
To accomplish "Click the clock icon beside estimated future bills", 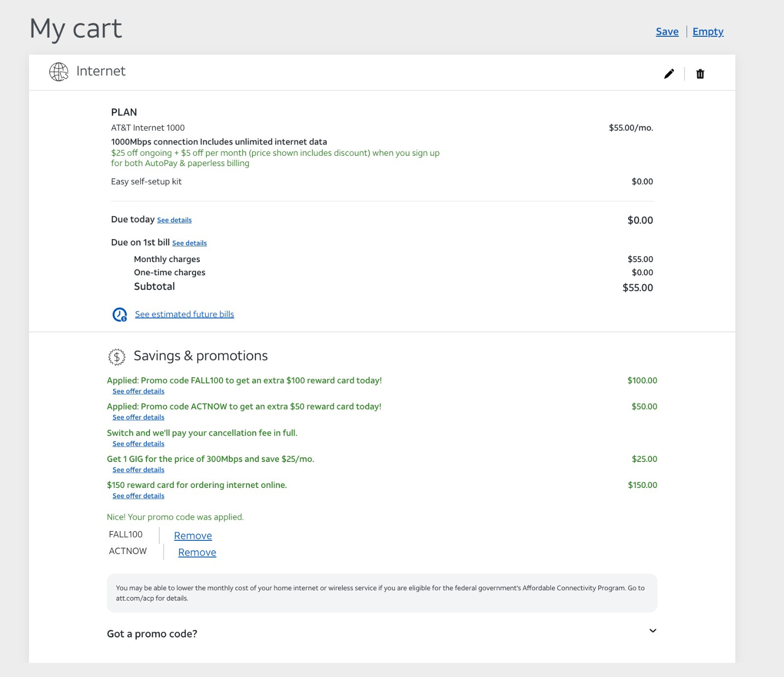I will click(120, 314).
